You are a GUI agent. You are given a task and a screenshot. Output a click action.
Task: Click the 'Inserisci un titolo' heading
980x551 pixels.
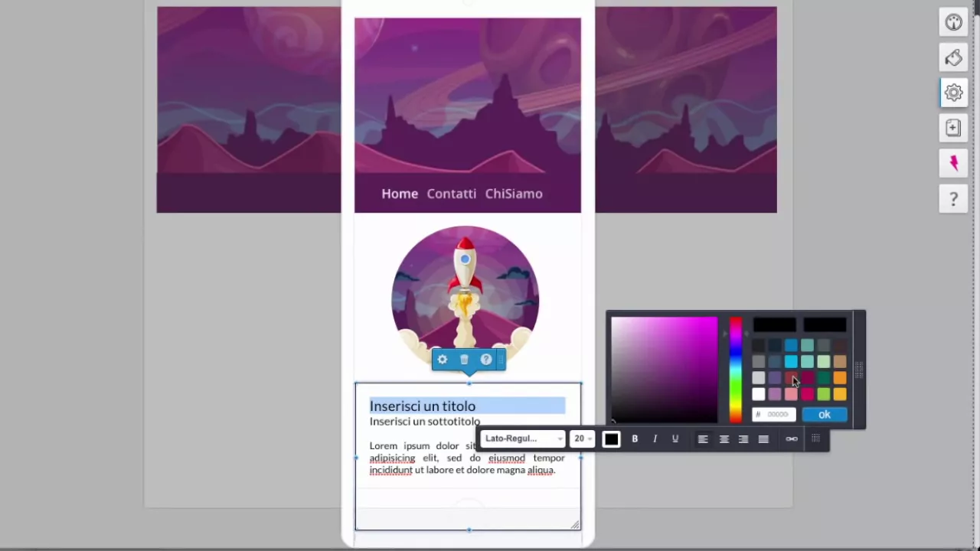point(423,406)
